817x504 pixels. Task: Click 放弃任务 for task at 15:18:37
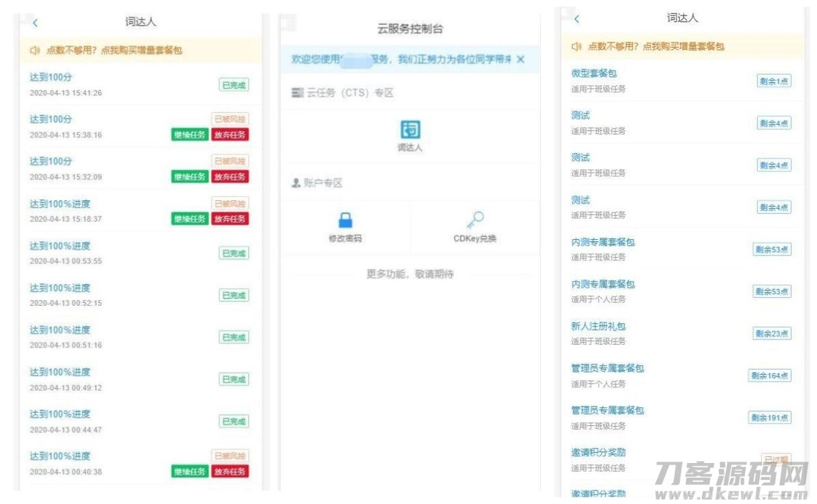coord(230,218)
